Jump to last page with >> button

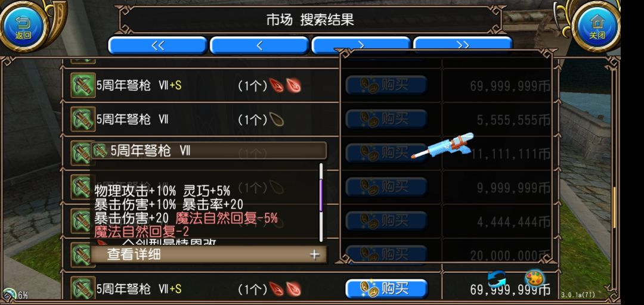point(463,43)
